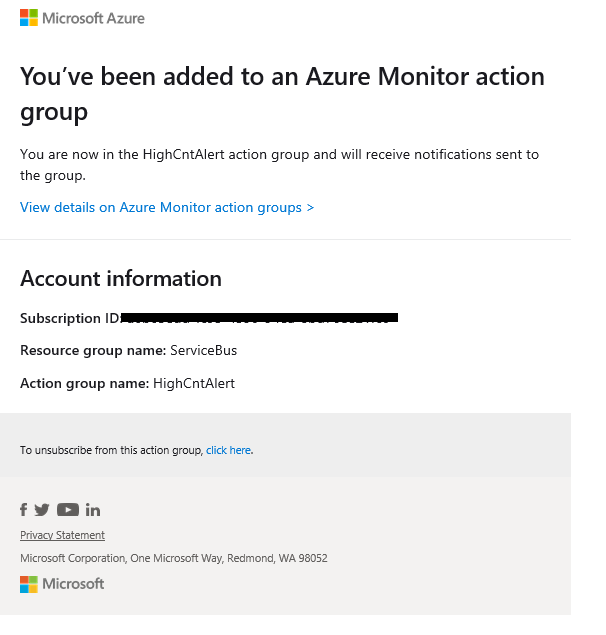
Task: Click the Account information heading
Action: tap(121, 278)
